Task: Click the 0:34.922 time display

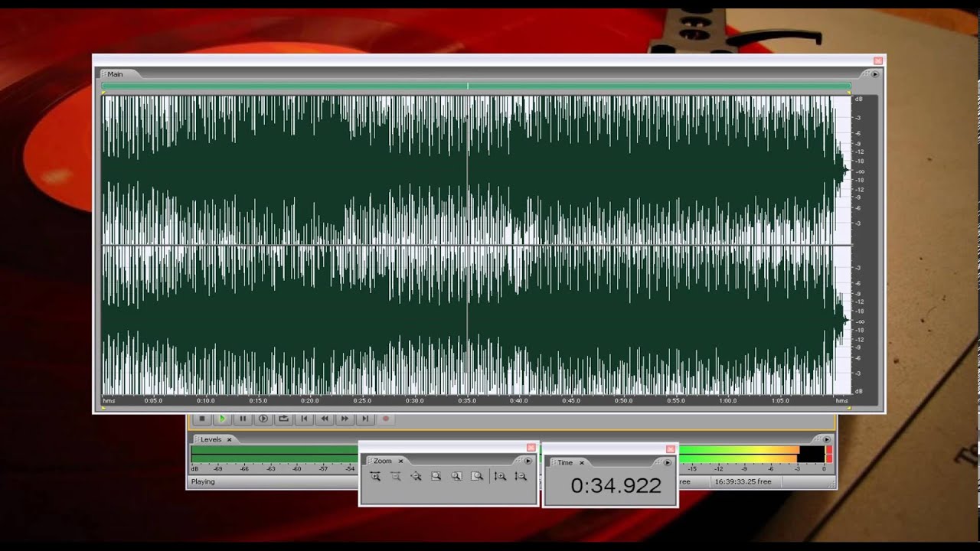Action: click(616, 485)
